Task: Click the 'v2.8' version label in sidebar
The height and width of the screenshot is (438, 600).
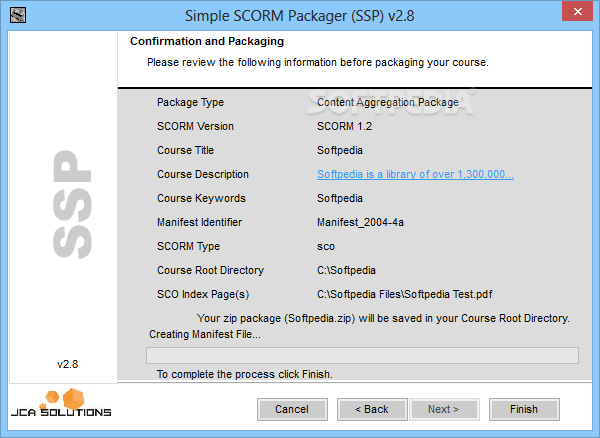Action: pyautogui.click(x=67, y=364)
